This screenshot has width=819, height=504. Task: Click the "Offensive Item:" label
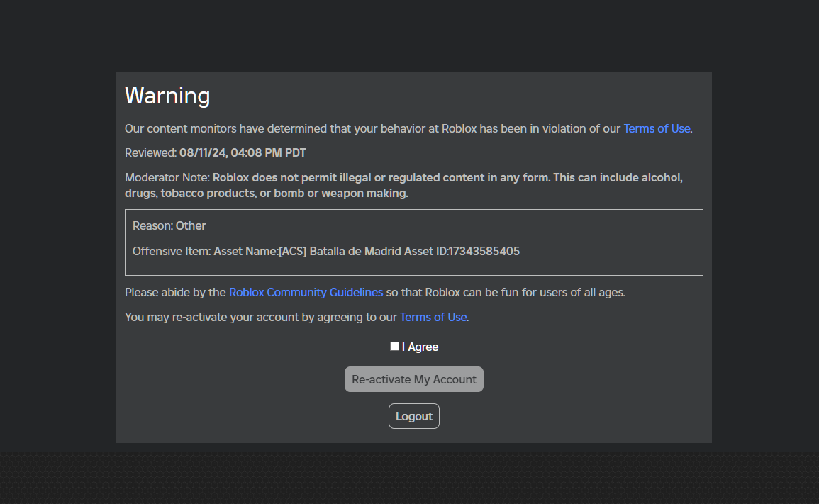click(172, 251)
